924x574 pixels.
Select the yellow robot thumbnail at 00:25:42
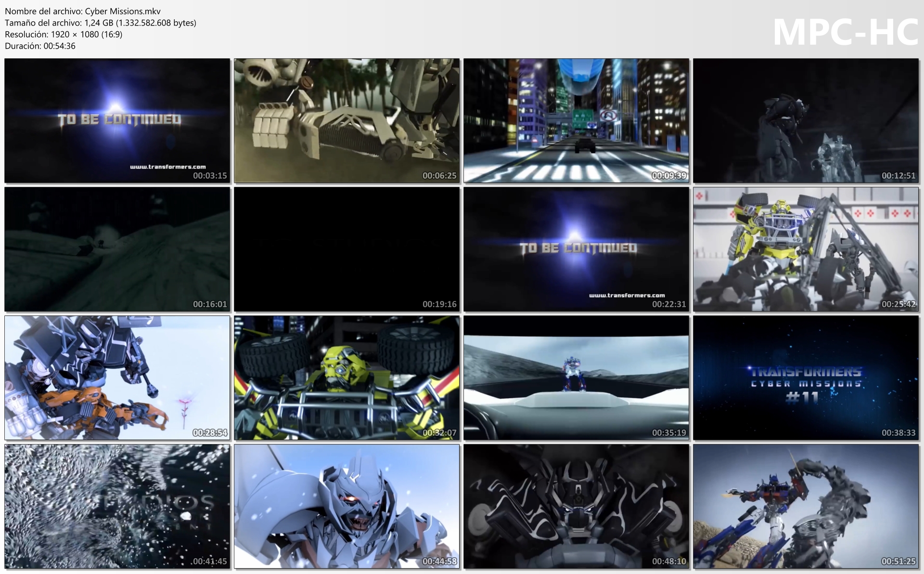806,249
